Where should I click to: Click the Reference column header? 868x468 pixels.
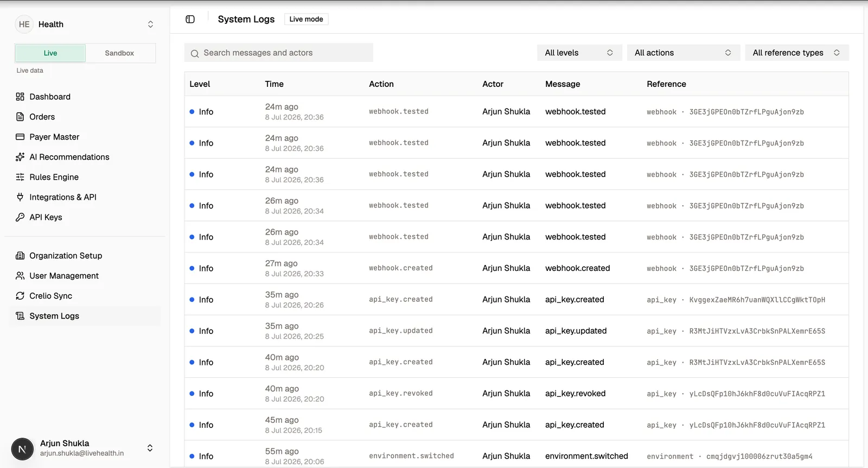pyautogui.click(x=666, y=84)
